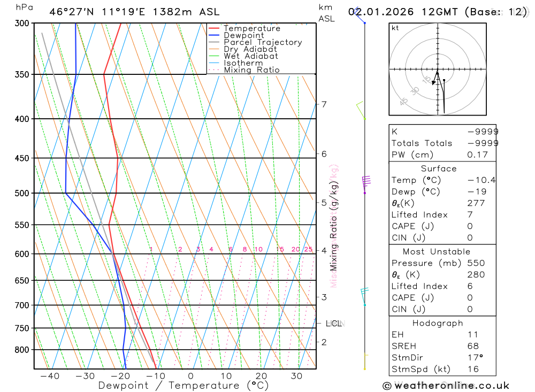Click the hPa axis unit label
535x392 pixels.
25,7
